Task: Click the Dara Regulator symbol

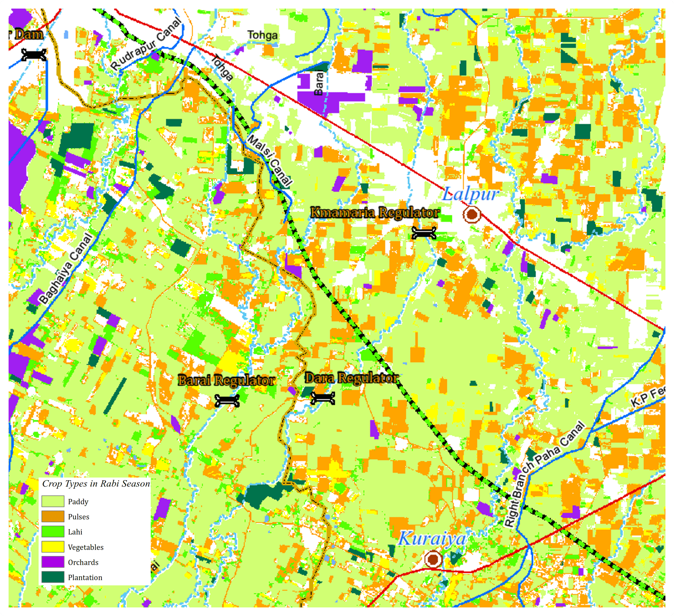Action: (323, 398)
